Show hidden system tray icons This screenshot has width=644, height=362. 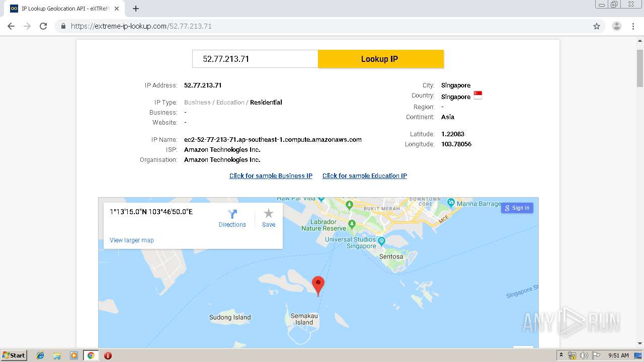[x=561, y=355]
